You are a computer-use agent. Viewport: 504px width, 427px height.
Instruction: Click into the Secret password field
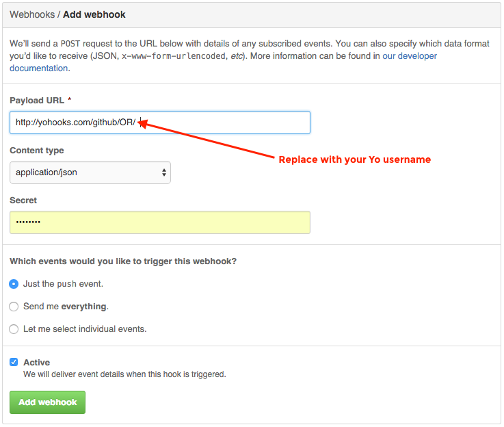[159, 222]
